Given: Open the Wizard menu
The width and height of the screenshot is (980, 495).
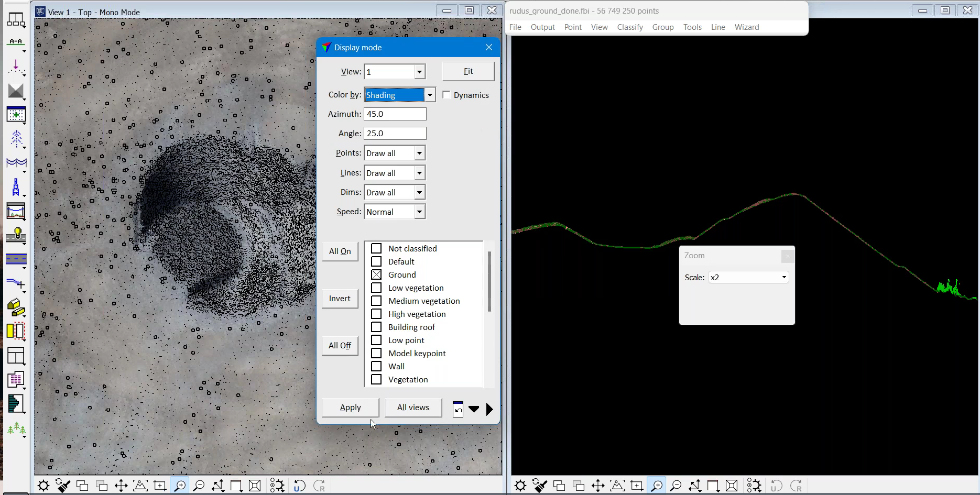Looking at the screenshot, I should (747, 27).
